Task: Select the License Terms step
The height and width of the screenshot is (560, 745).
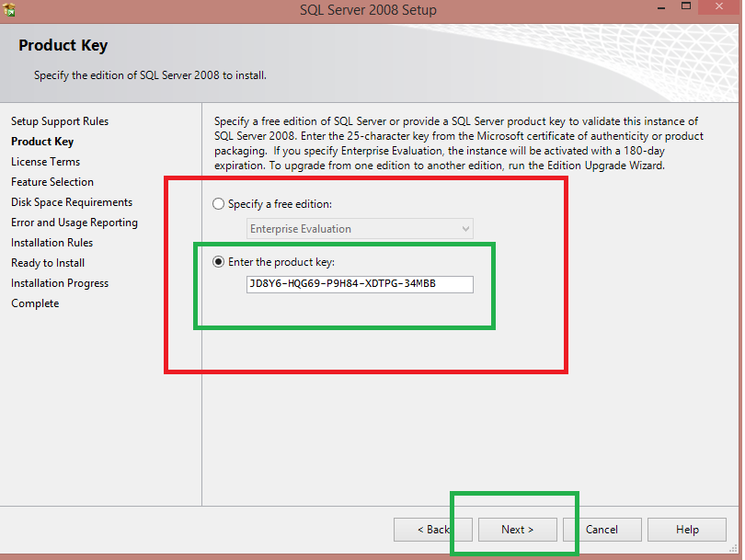Action: (x=46, y=162)
